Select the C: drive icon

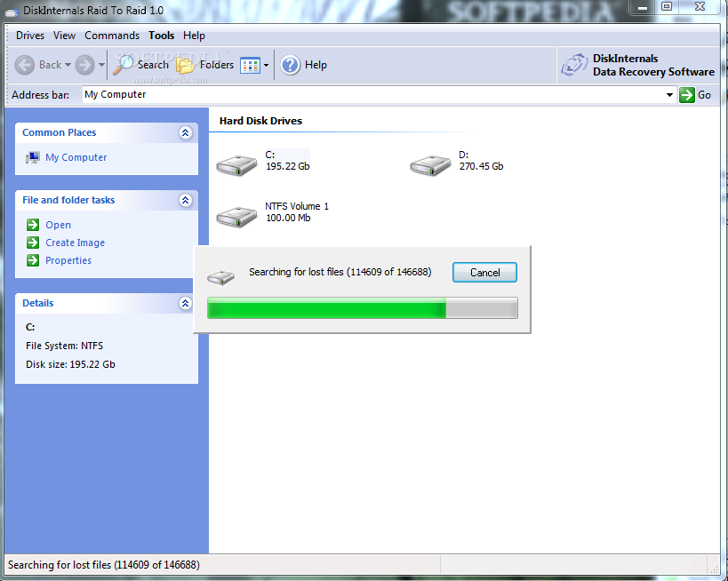(236, 164)
